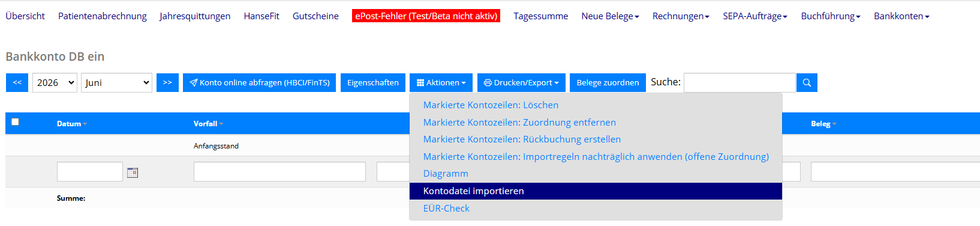Sort table by Vorfall column
The image size is (980, 226).
click(208, 124)
